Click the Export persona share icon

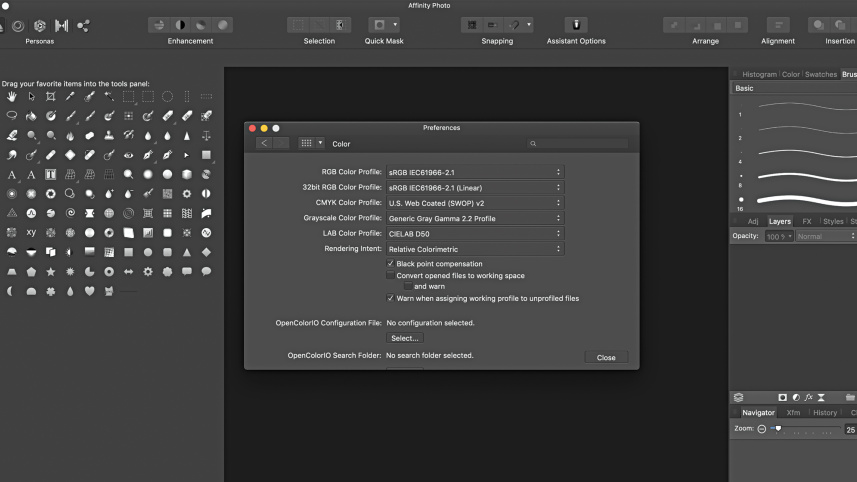84,25
